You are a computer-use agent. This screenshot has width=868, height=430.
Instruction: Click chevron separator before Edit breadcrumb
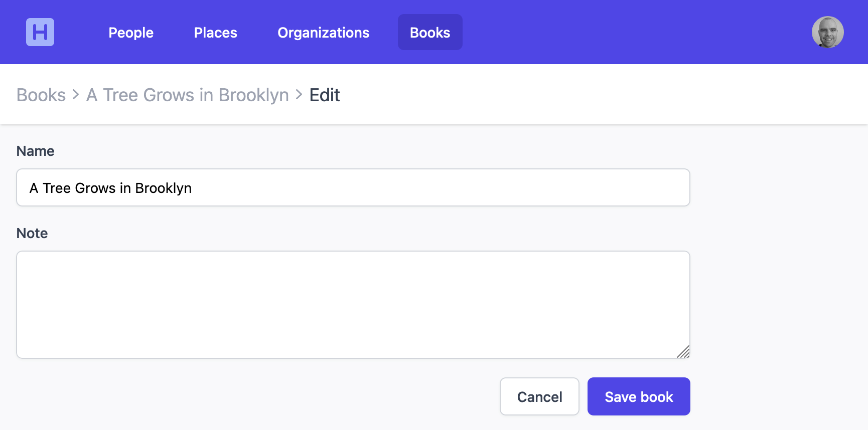[x=299, y=94]
